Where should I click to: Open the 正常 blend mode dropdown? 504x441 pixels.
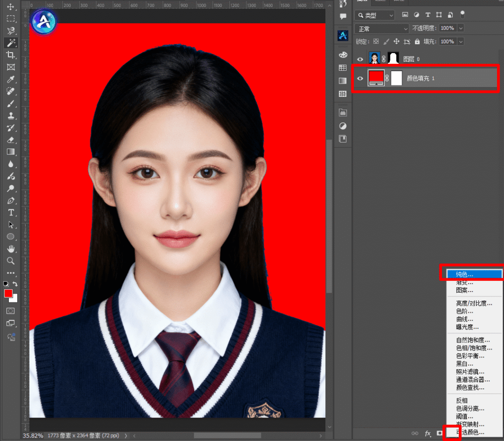(x=381, y=29)
